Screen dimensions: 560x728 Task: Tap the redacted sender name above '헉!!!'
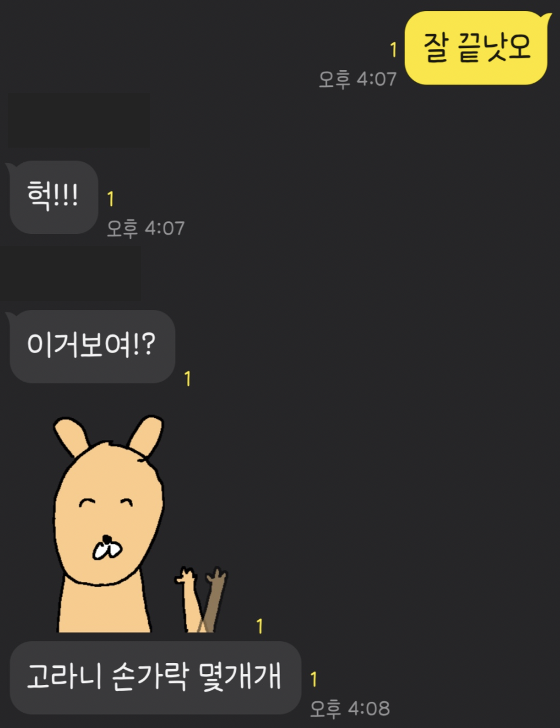point(79,120)
